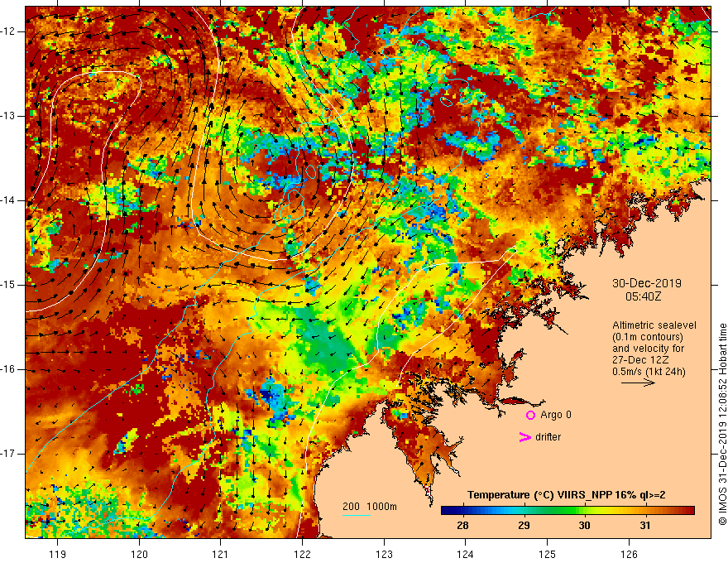The height and width of the screenshot is (563, 728).
Task: Click the latitude axis label '-15'
Action: [x=8, y=285]
